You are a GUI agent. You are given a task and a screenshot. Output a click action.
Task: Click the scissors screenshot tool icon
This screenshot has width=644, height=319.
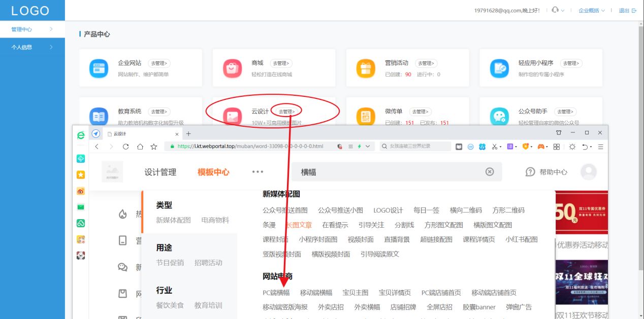pos(495,147)
